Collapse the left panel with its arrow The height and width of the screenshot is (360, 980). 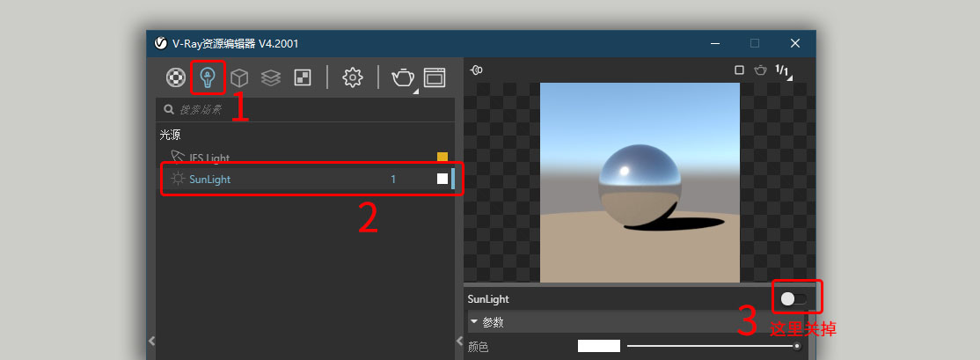tap(151, 341)
